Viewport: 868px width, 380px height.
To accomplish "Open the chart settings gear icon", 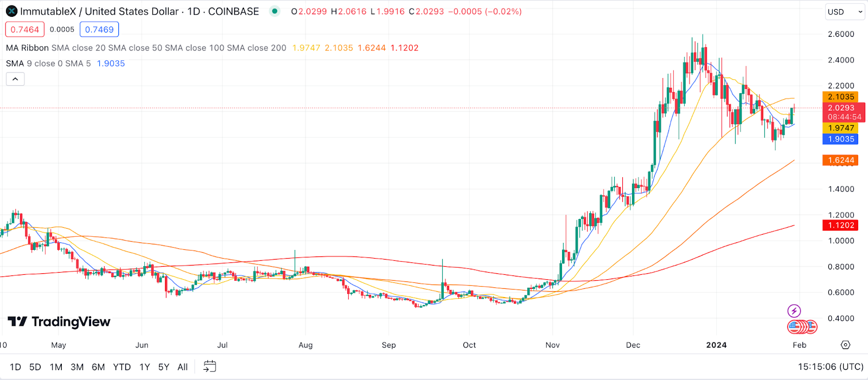I will click(845, 345).
